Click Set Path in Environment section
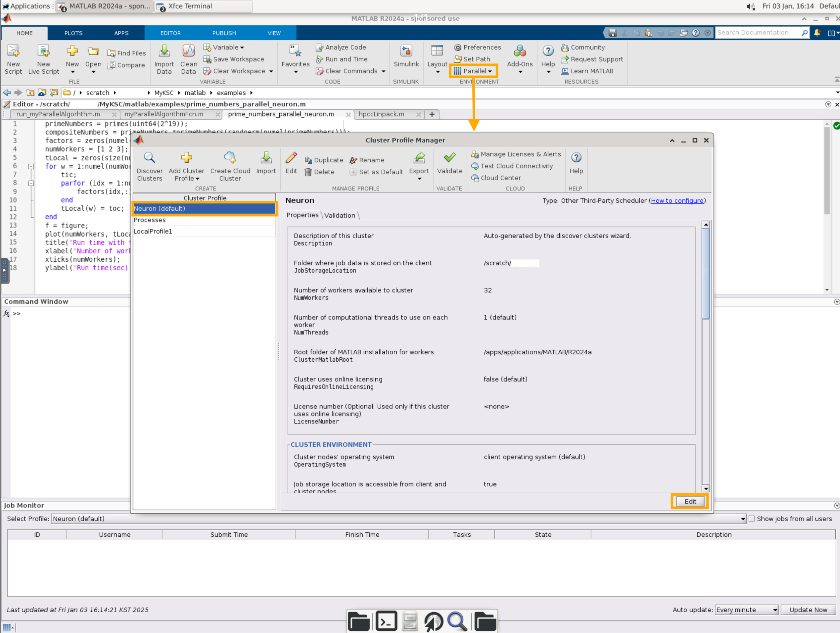840x633 pixels. (472, 59)
